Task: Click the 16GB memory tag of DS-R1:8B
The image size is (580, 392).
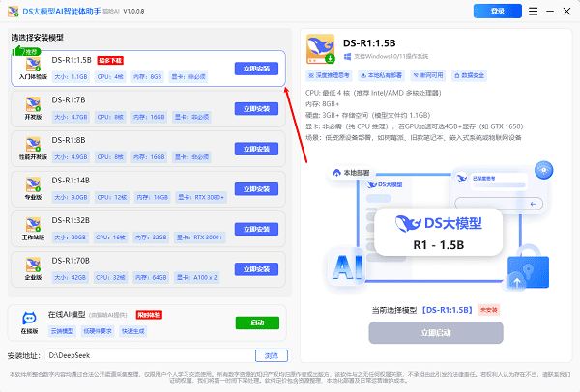Action: 150,157
